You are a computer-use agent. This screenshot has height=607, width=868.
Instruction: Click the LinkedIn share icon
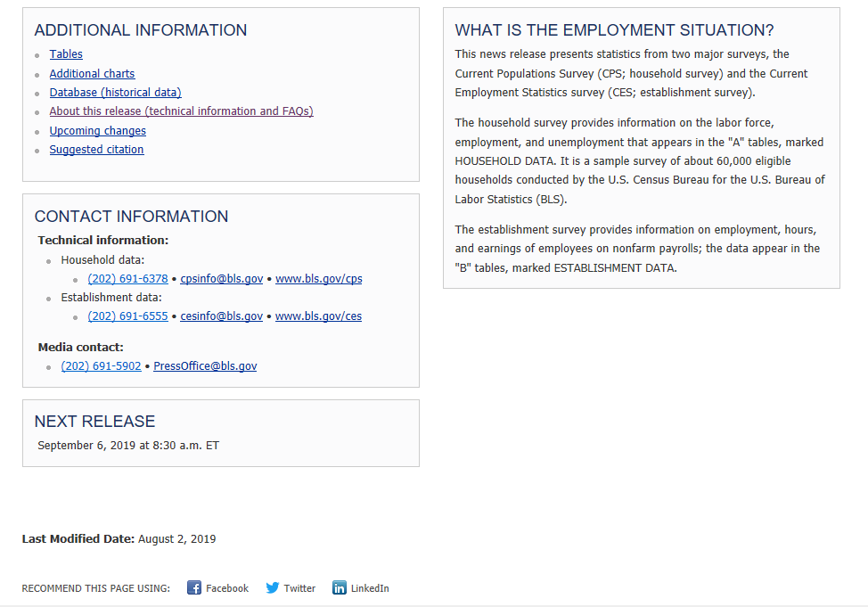pyautogui.click(x=340, y=587)
